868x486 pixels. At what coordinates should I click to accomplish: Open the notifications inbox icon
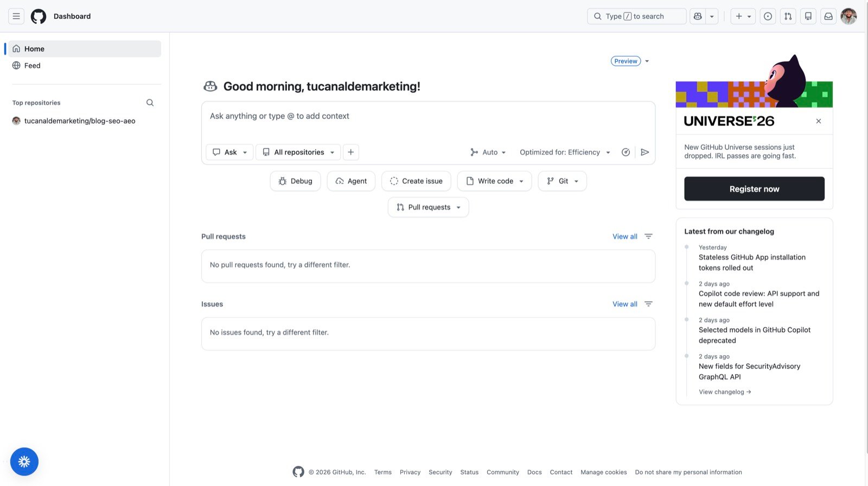[x=828, y=16]
